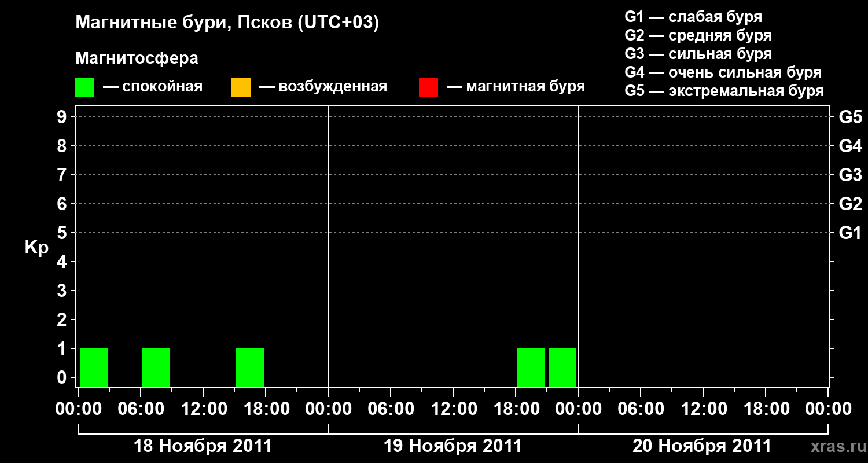Click the green bar starting at 18:00 on 19 Ноября
This screenshot has height=463, width=868.
click(x=531, y=367)
